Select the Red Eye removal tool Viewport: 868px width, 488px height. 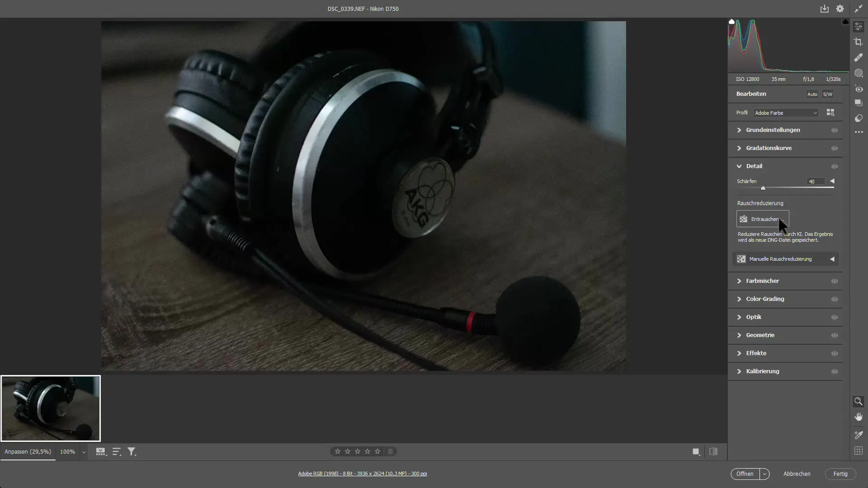859,89
